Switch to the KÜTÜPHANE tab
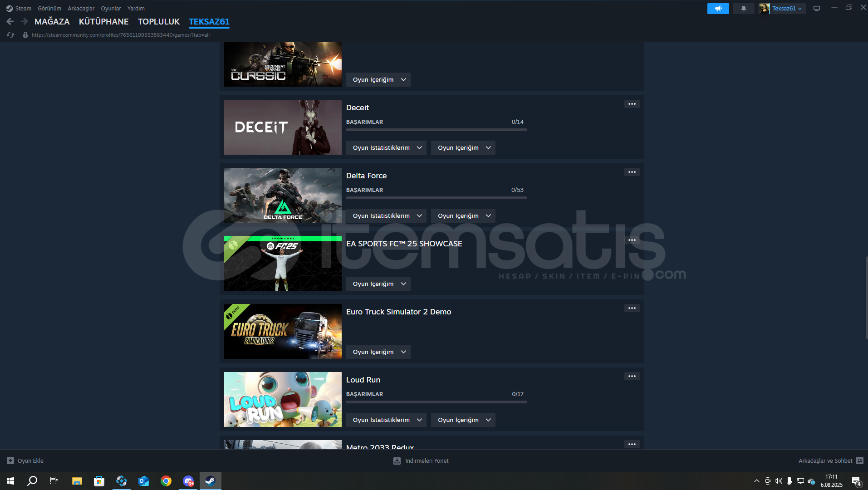This screenshot has height=490, width=868. click(x=103, y=21)
